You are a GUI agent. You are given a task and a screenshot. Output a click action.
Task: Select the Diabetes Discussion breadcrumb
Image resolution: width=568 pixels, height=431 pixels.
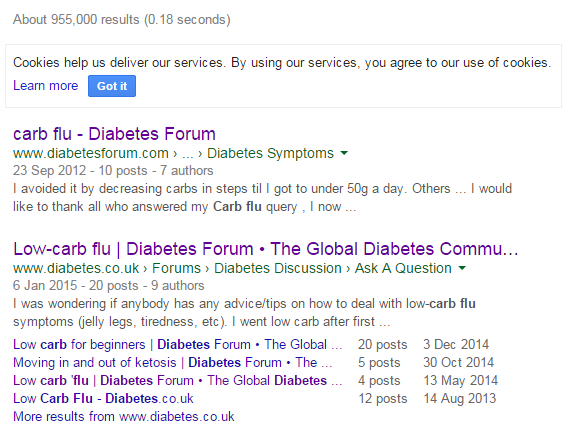click(278, 268)
